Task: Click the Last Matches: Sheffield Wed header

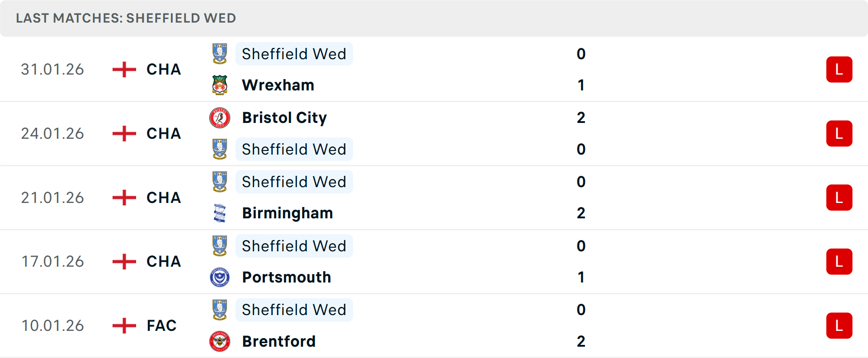Action: pyautogui.click(x=126, y=18)
